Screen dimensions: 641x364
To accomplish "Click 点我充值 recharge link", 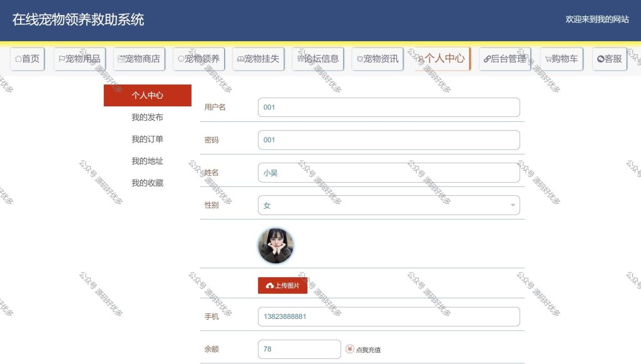I will (368, 350).
